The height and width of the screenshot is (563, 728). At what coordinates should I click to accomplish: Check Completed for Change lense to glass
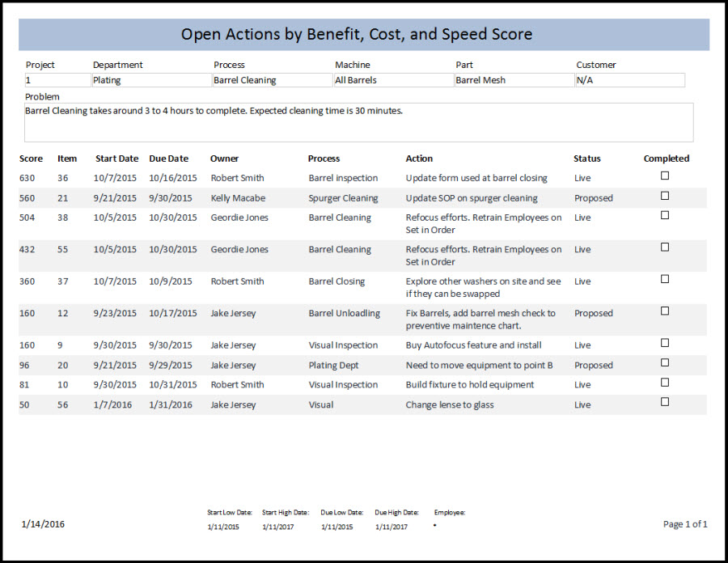[x=665, y=402]
